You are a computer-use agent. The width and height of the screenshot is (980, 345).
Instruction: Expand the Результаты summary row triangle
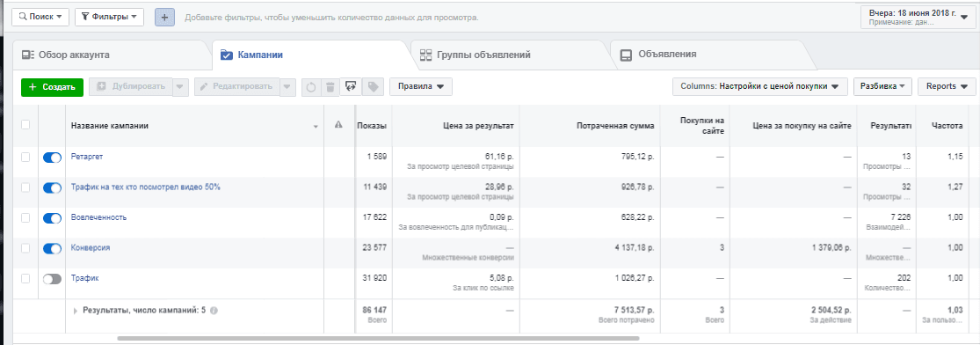tap(76, 310)
